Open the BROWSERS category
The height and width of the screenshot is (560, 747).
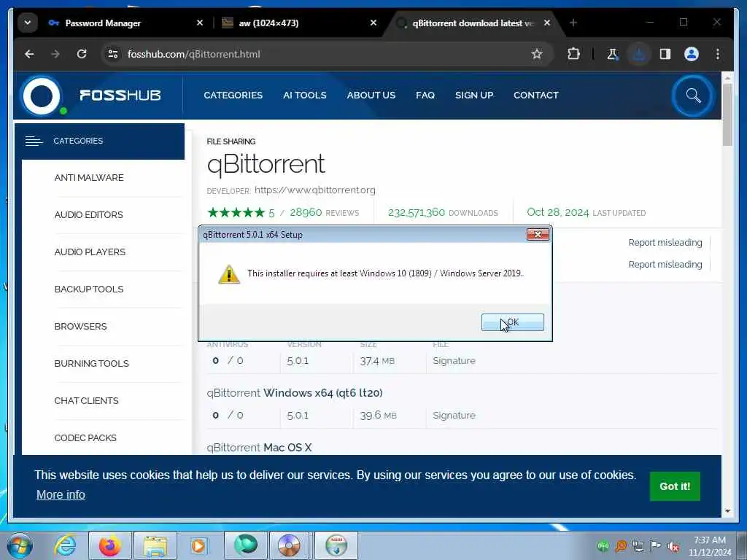pyautogui.click(x=80, y=326)
